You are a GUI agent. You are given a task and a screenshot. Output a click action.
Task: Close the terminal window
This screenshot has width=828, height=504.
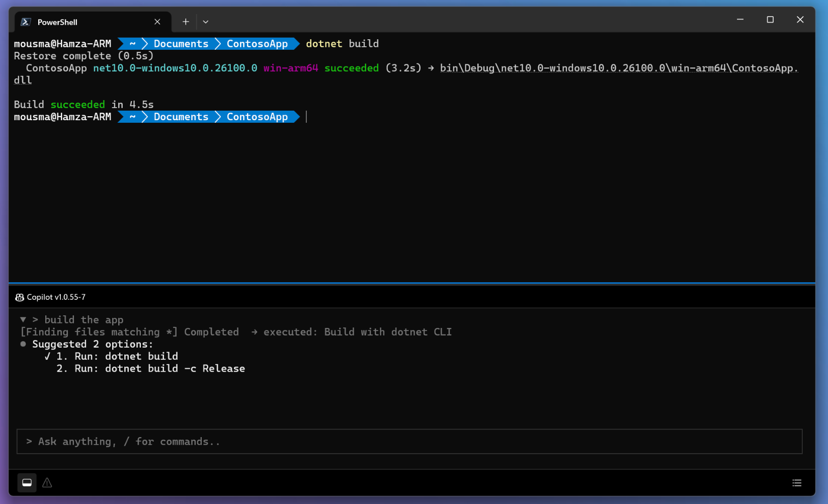click(x=800, y=20)
